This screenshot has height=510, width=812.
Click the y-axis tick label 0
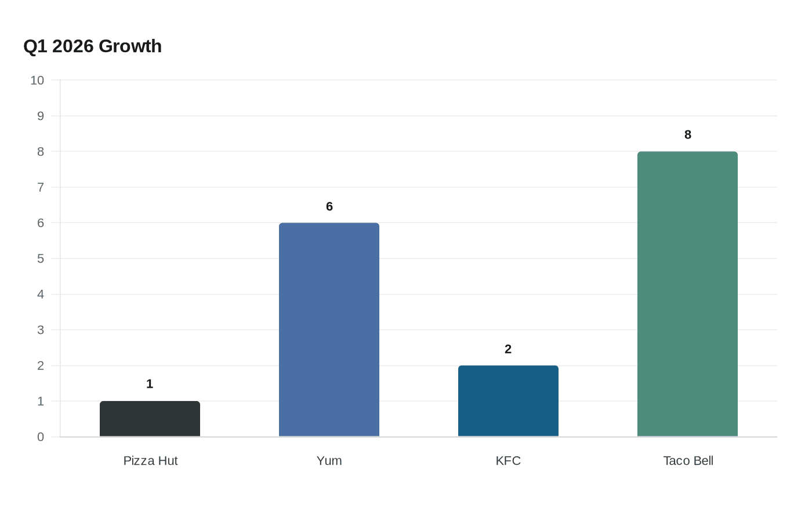click(x=41, y=437)
